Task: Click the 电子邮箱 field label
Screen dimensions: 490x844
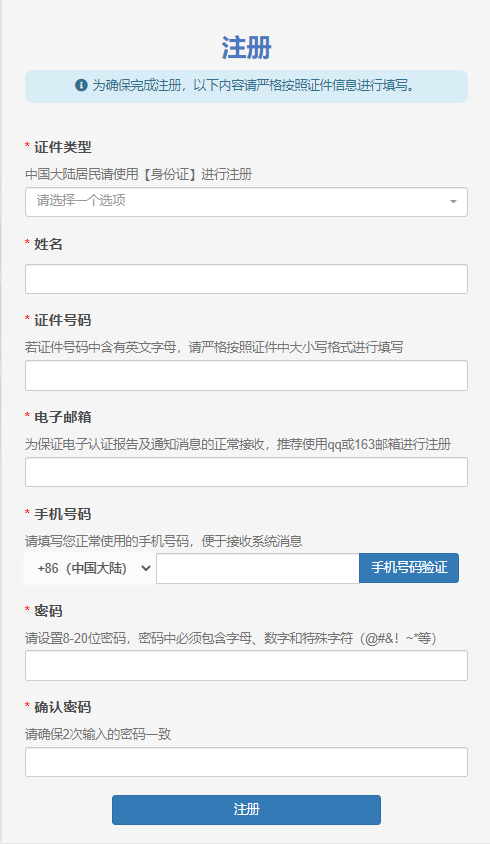Action: pyautogui.click(x=62, y=417)
